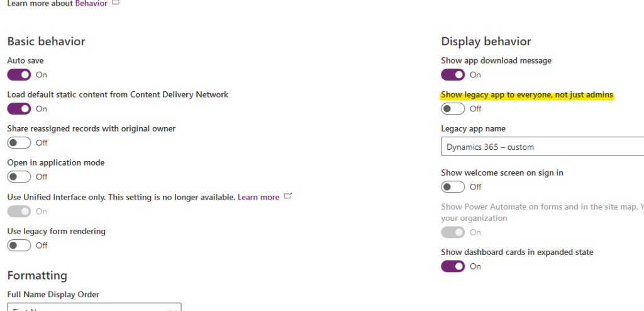Enable Share reassigned records with original owner
Viewport: 644px width, 311px height.
[19, 143]
